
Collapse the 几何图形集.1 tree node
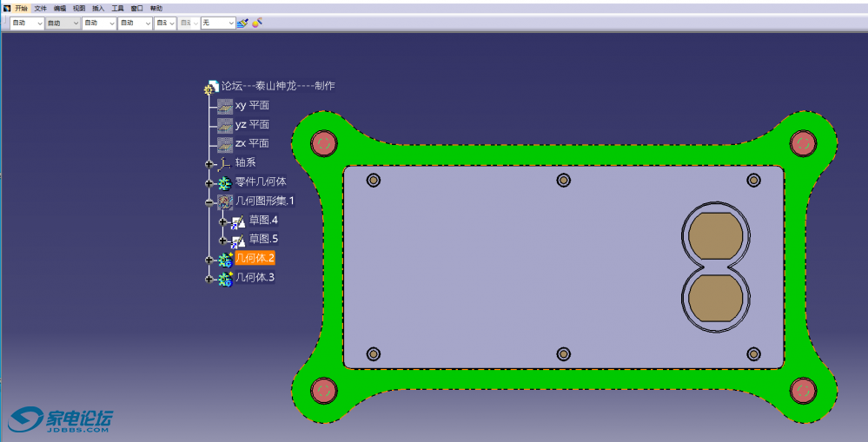tap(209, 202)
